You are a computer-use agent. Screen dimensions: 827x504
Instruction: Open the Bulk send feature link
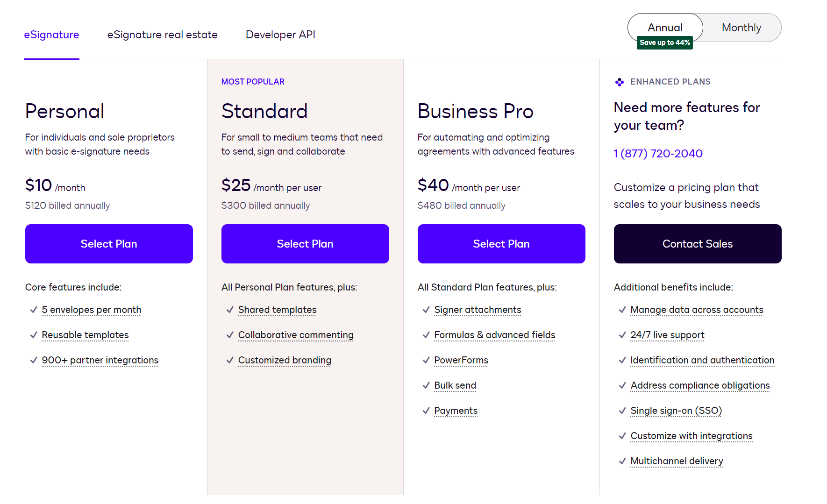[455, 385]
